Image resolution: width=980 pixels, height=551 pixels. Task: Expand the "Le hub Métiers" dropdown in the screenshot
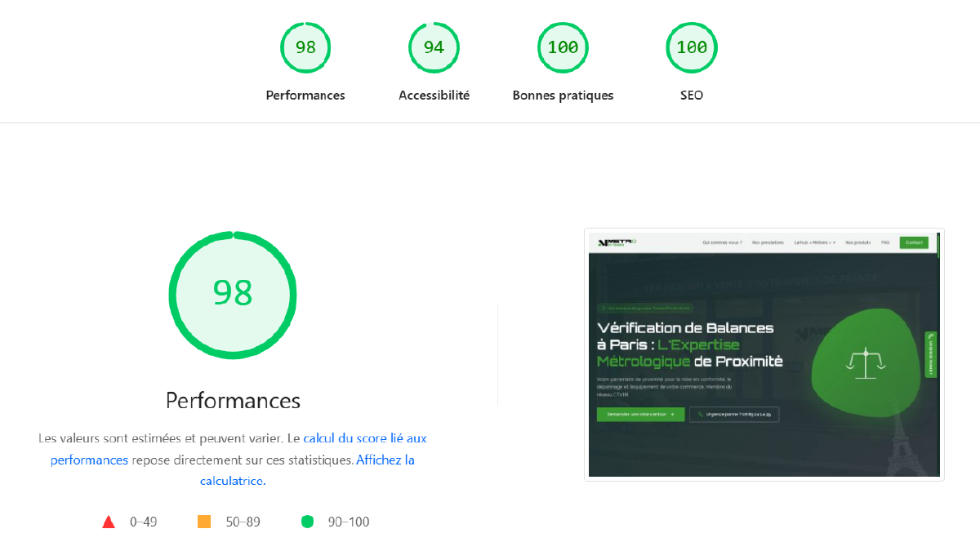814,242
